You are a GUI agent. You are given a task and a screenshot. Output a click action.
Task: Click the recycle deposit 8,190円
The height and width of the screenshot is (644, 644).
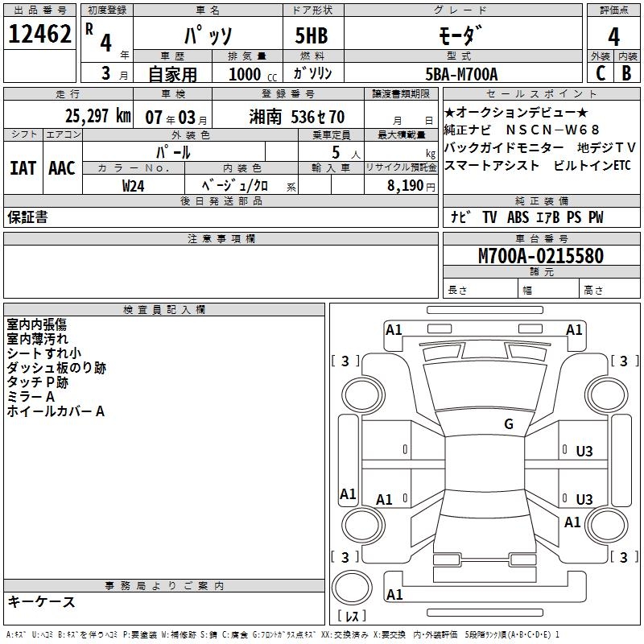411,186
